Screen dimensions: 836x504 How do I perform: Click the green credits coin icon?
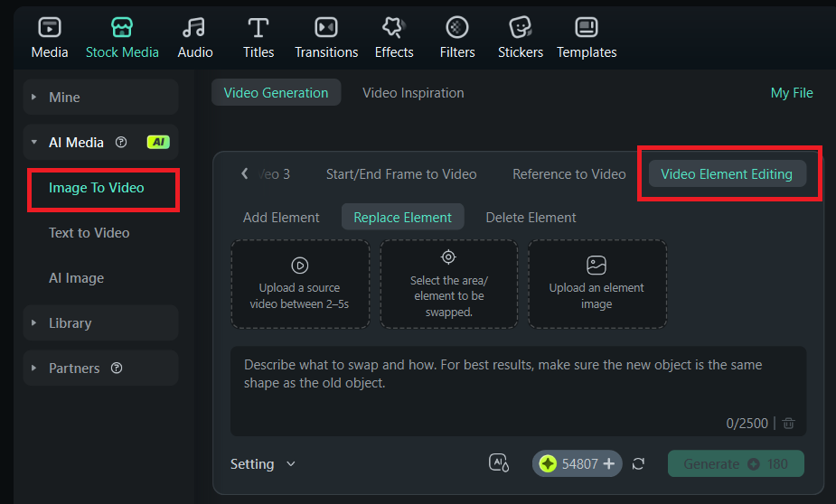pyautogui.click(x=548, y=464)
